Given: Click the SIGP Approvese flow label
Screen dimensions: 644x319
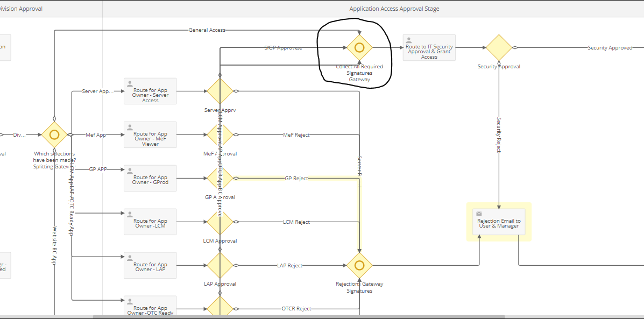Looking at the screenshot, I should click(283, 48).
